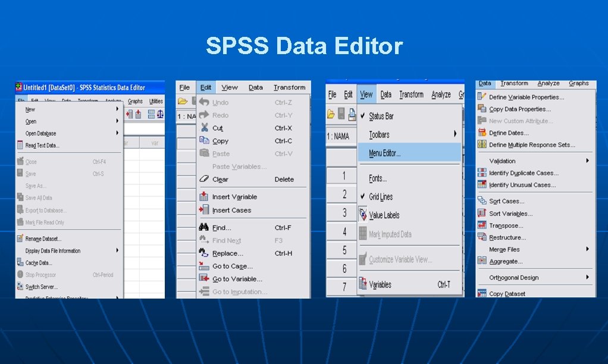Click the Identify Unusual Cases icon
This screenshot has width=608, height=364.
tap(482, 184)
